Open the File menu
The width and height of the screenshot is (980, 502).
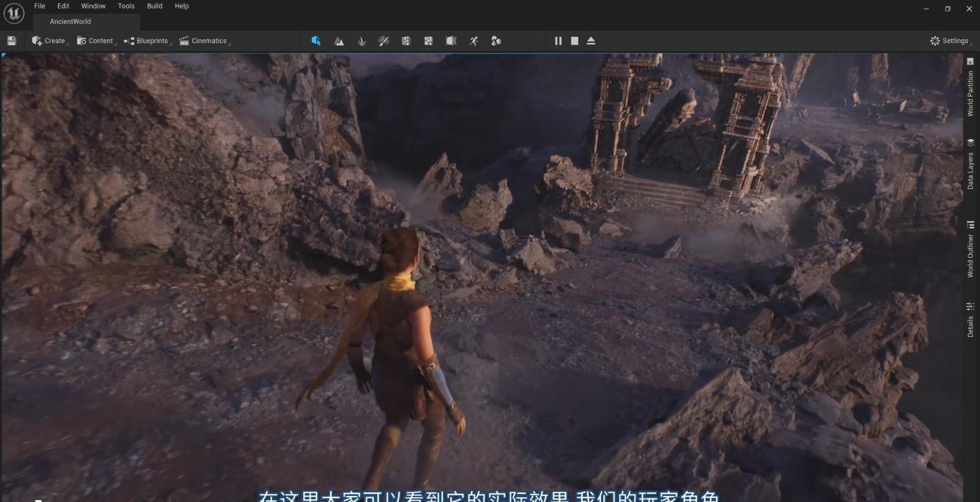coord(40,6)
